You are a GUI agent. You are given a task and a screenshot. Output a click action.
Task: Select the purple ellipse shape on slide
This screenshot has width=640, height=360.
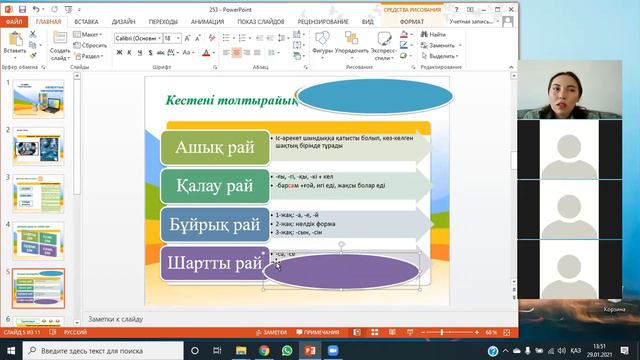[341, 271]
